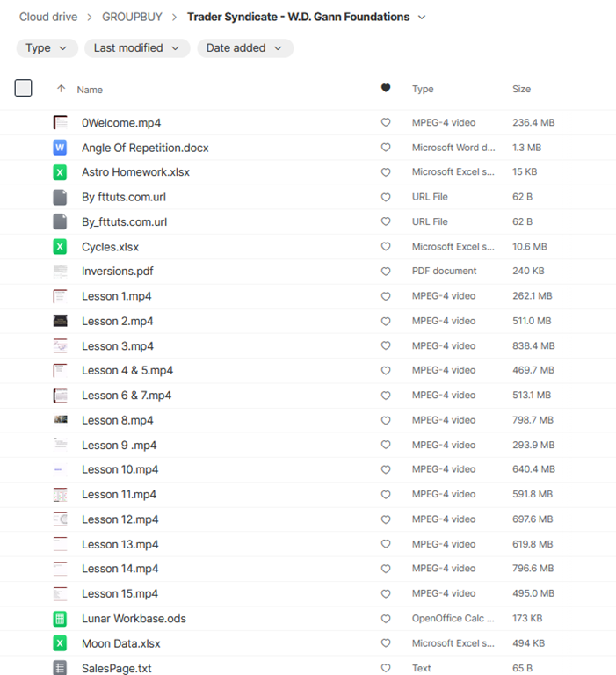The width and height of the screenshot is (616, 675).
Task: Expand the Last modified filter
Action: (x=136, y=48)
